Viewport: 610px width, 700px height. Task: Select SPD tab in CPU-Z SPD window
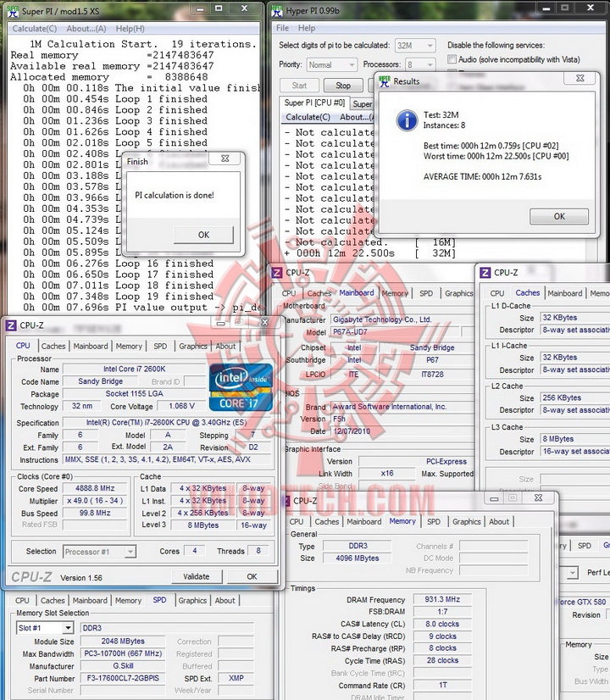click(160, 600)
